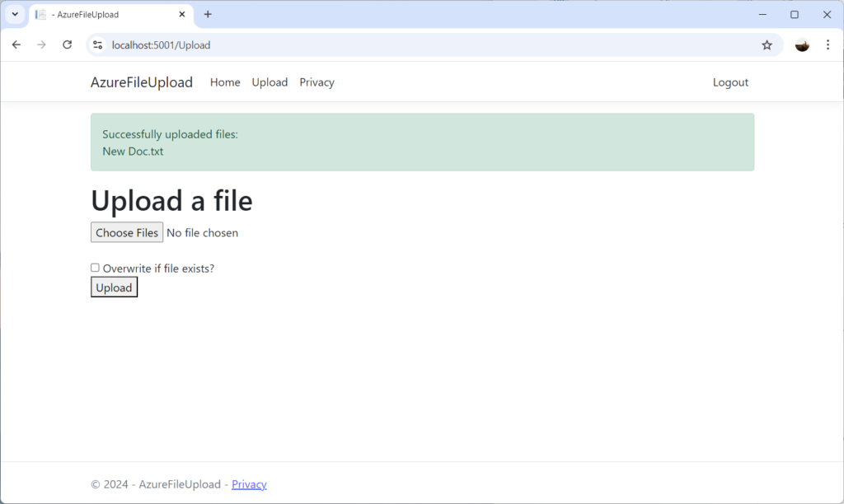Screen dimensions: 844x504
Task: Close the AzureFileUpload tab
Action: click(x=182, y=15)
